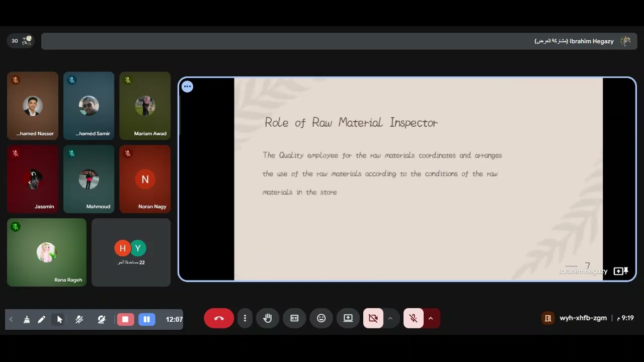Click the Y avatar in others tile
This screenshot has height=362, width=644.
pyautogui.click(x=138, y=248)
